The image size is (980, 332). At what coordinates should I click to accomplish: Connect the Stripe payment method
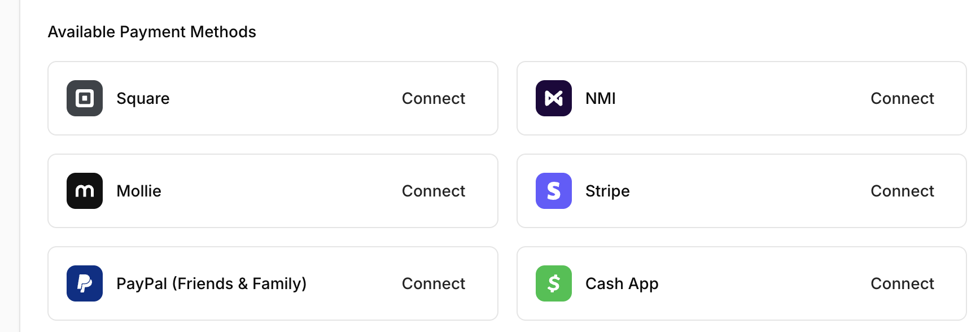902,190
